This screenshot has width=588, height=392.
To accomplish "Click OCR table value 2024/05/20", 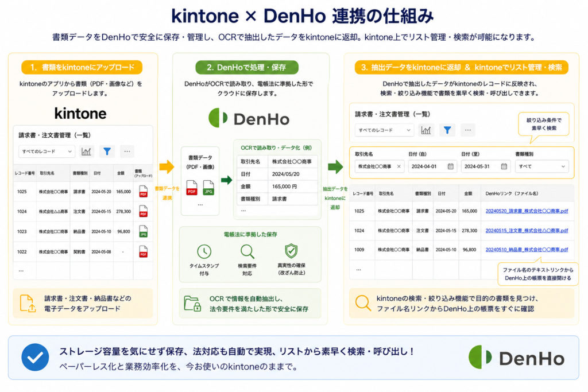I will click(x=286, y=174).
